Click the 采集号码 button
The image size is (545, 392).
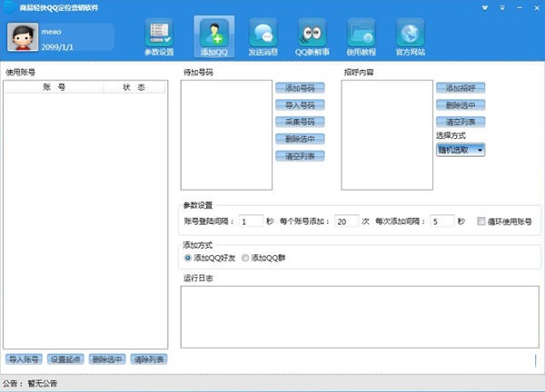[x=300, y=122]
